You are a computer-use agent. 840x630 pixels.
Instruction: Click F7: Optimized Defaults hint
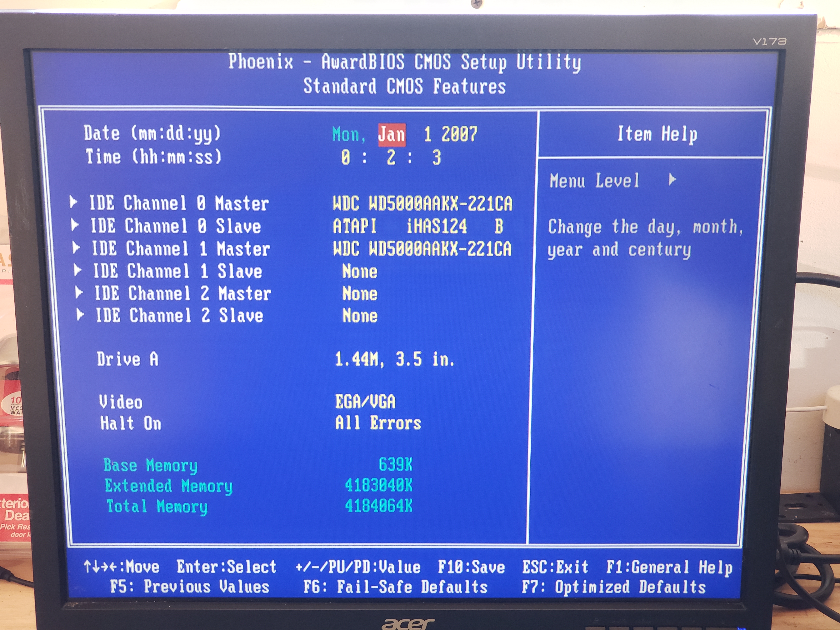[614, 587]
